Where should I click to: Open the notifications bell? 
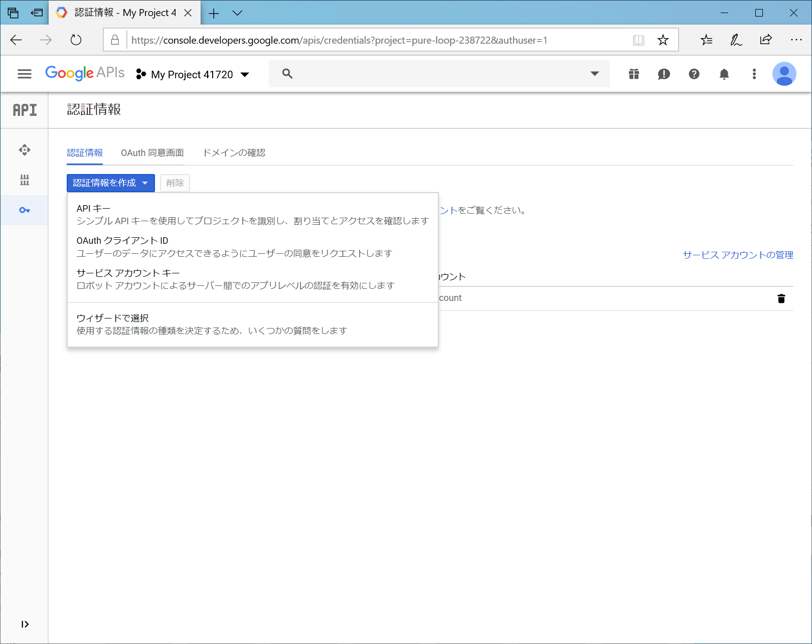click(724, 74)
